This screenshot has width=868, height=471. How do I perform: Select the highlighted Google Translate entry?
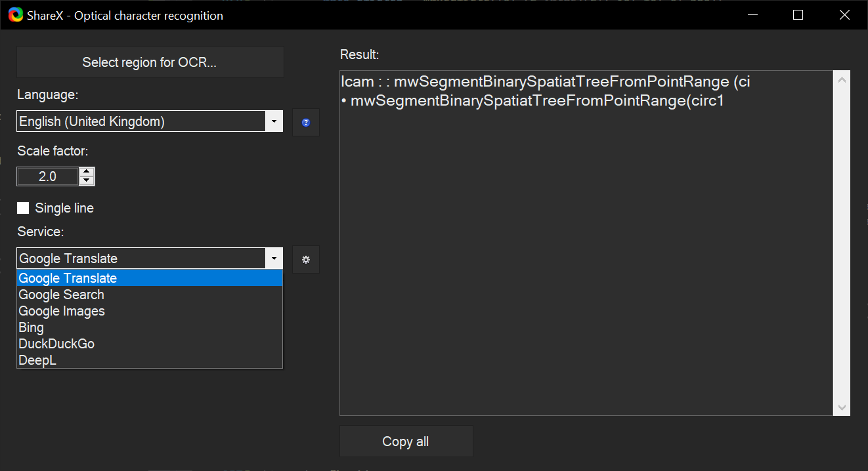tap(68, 277)
